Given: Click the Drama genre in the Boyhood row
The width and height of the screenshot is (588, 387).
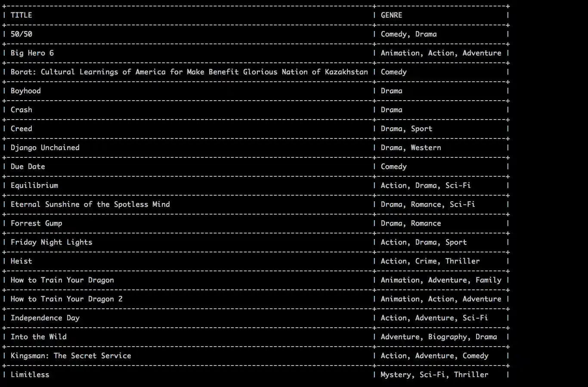Looking at the screenshot, I should (391, 91).
